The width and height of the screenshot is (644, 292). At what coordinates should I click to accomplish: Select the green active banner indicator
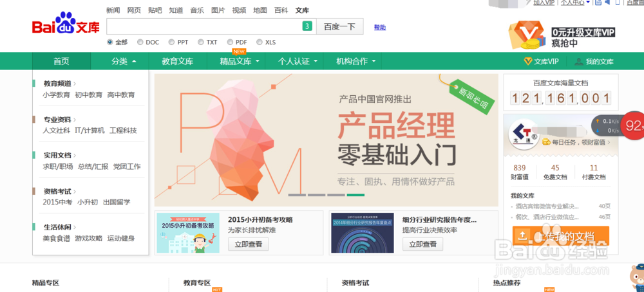pyautogui.click(x=355, y=195)
